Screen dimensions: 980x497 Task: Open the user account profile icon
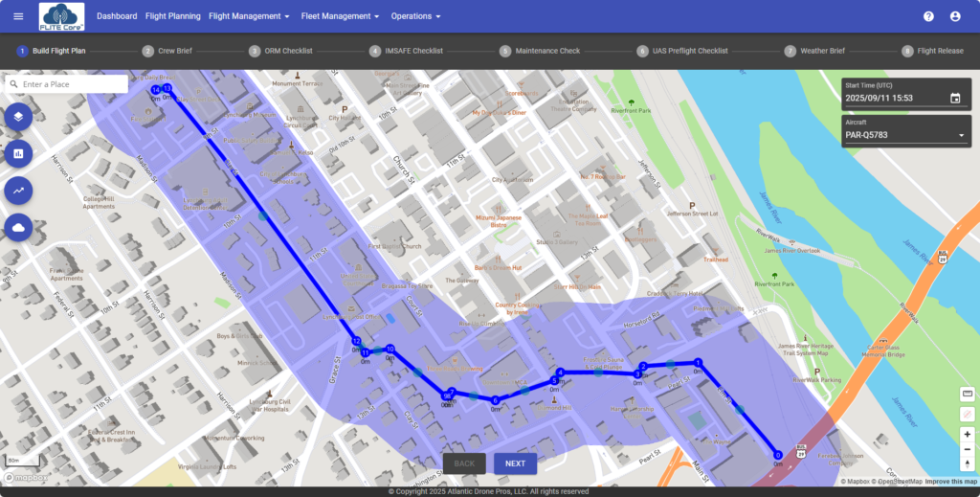tap(955, 16)
